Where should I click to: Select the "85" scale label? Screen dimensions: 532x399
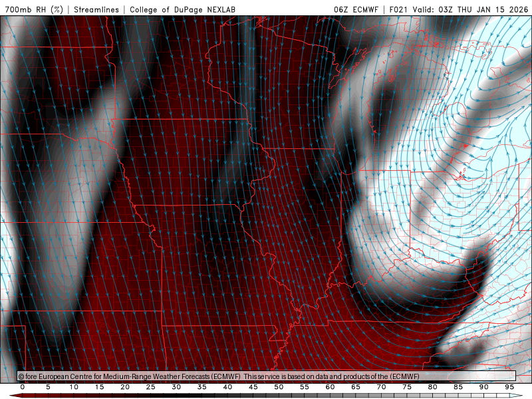[x=458, y=387]
